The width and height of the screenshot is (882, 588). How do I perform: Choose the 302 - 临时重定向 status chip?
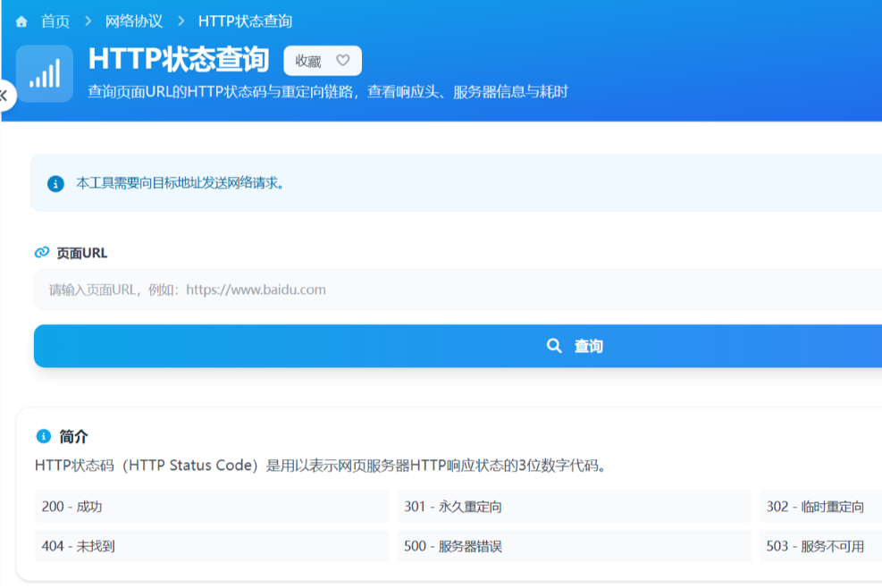coord(819,507)
